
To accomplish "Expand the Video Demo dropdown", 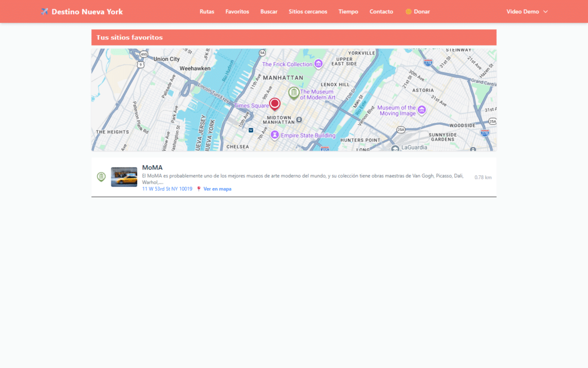I will tap(523, 11).
